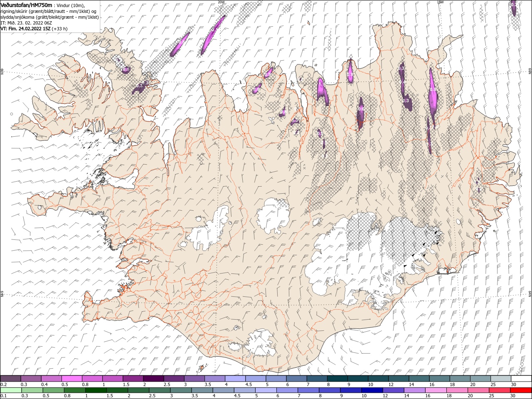Click the darkest purple swatch labeled 2
This screenshot has height=399, width=532.
(153, 379)
